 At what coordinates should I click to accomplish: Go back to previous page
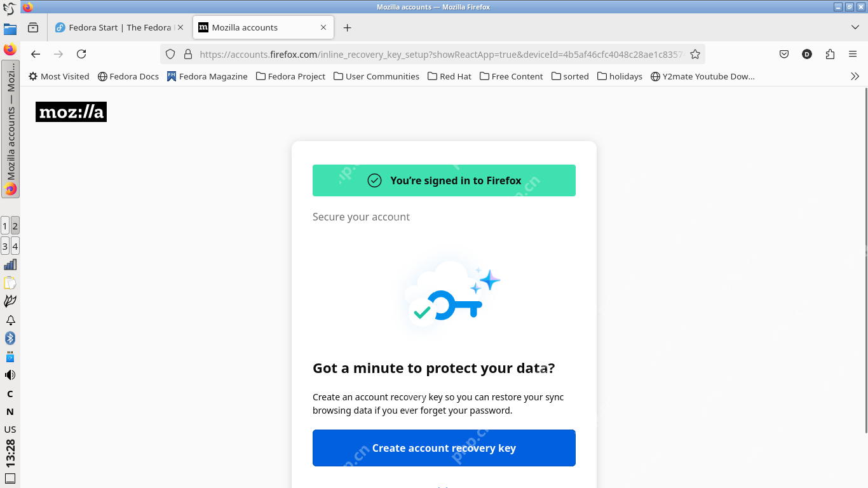point(36,54)
